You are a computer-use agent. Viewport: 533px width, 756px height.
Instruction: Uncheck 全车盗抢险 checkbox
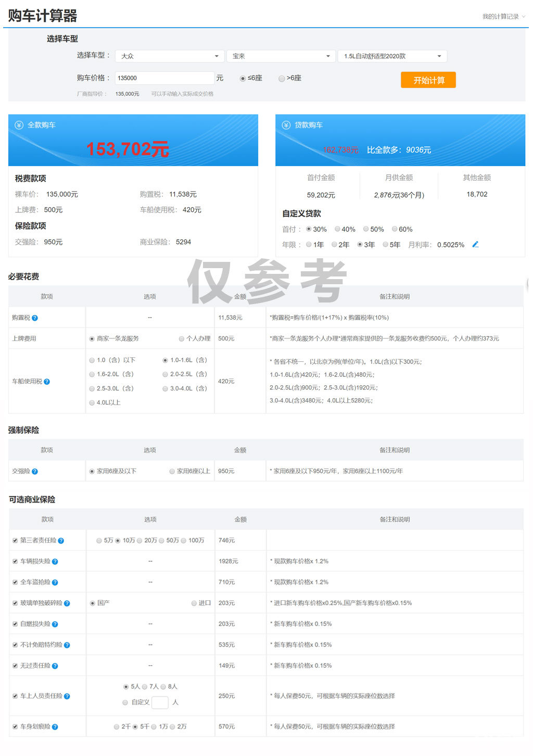click(x=15, y=582)
